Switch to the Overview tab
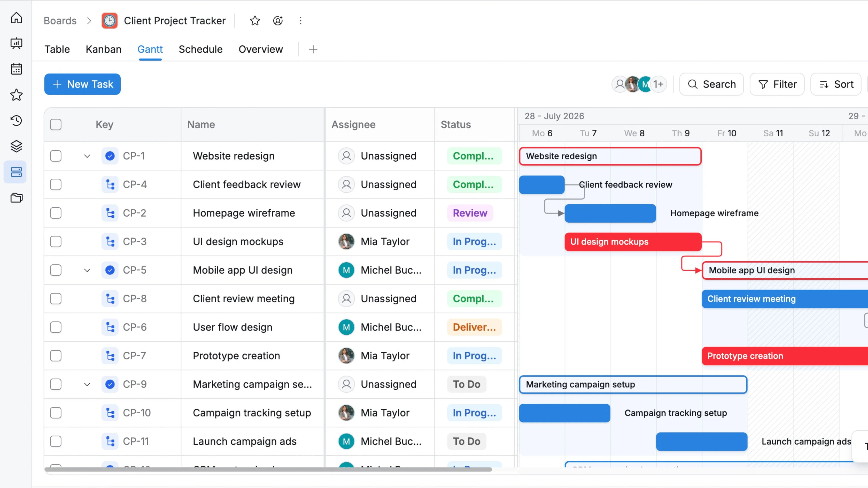The height and width of the screenshot is (488, 868). pyautogui.click(x=260, y=50)
